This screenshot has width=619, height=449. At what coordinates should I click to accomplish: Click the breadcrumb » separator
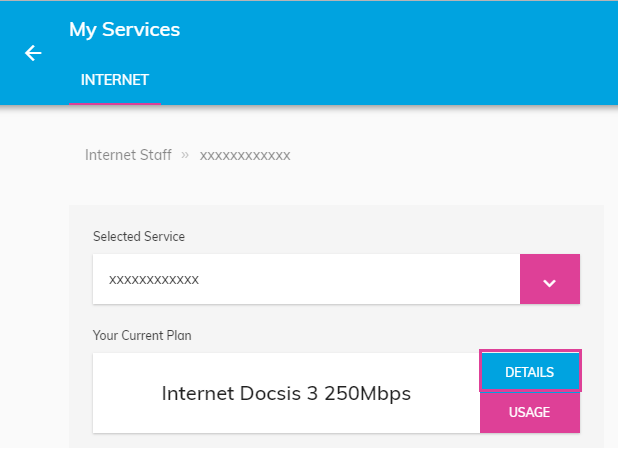(x=185, y=155)
